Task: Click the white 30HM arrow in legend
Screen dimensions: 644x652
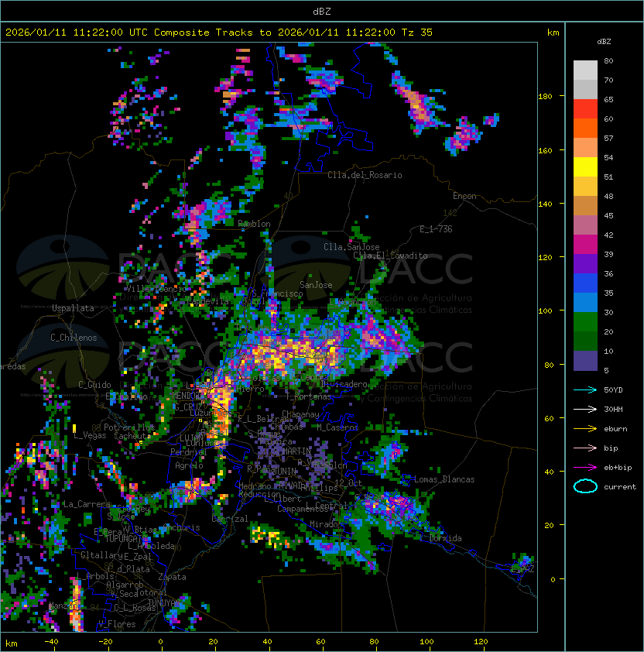Action: [585, 409]
